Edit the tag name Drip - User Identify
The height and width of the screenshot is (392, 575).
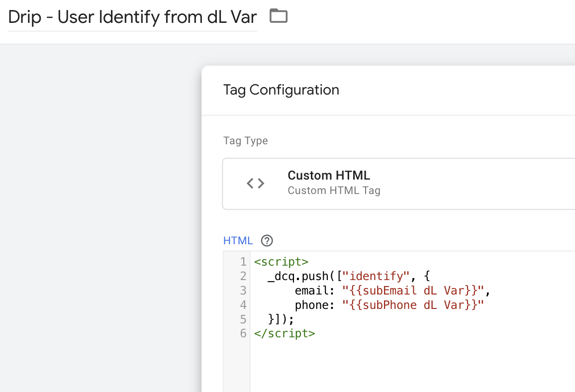pyautogui.click(x=132, y=17)
